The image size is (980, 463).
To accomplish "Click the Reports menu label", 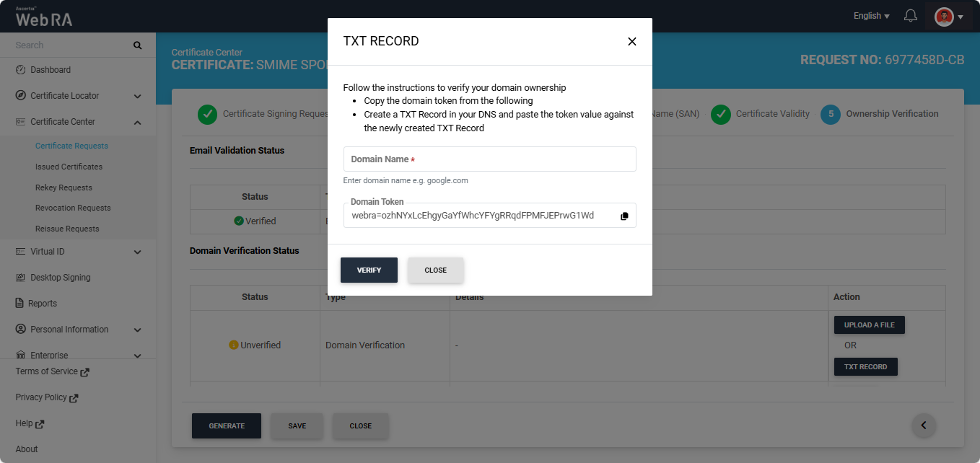I will pos(43,304).
